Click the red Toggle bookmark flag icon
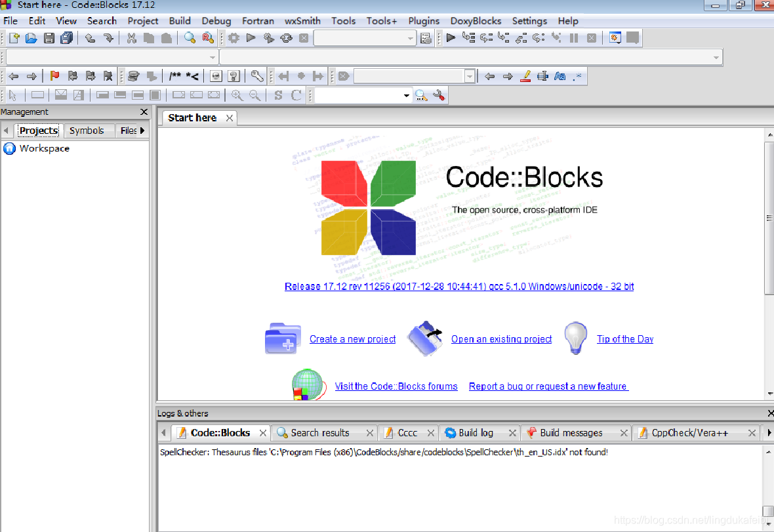This screenshot has width=774, height=532. [x=54, y=76]
